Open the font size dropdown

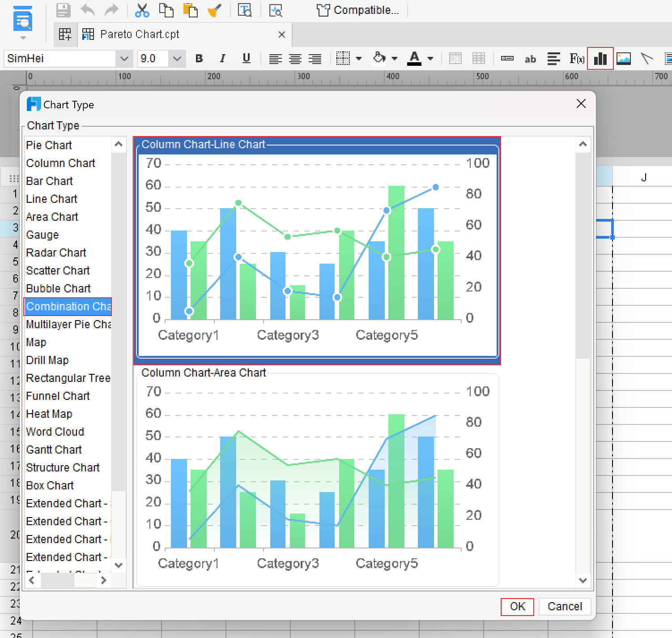(177, 58)
